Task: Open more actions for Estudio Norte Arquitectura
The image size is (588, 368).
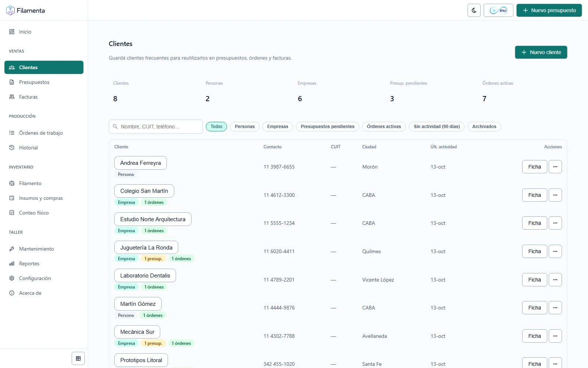Action: pos(555,223)
